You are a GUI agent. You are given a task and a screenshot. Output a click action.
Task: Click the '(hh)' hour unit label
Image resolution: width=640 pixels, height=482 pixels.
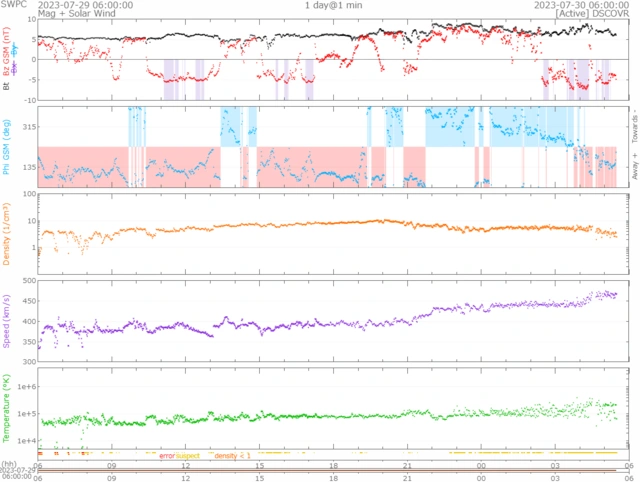(9, 464)
